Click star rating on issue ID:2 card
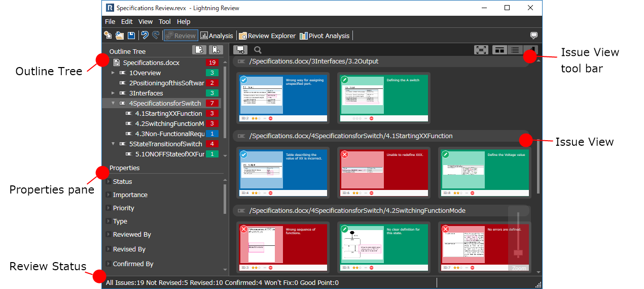Viewport: 644px width, 289px height. 256,118
